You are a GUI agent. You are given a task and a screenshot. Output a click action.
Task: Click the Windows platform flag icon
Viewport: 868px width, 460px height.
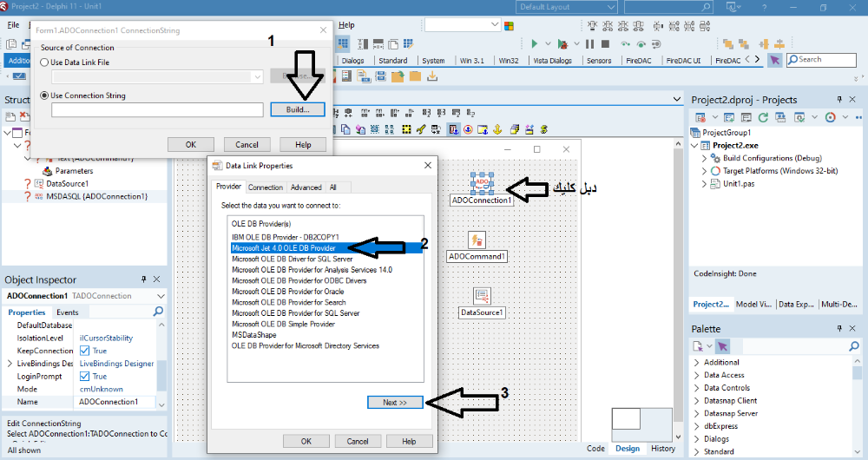(510, 25)
